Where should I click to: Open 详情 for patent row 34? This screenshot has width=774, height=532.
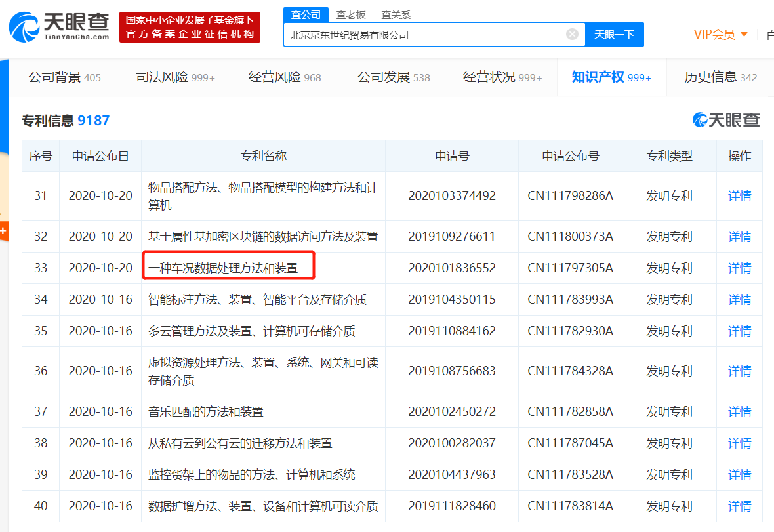[739, 300]
